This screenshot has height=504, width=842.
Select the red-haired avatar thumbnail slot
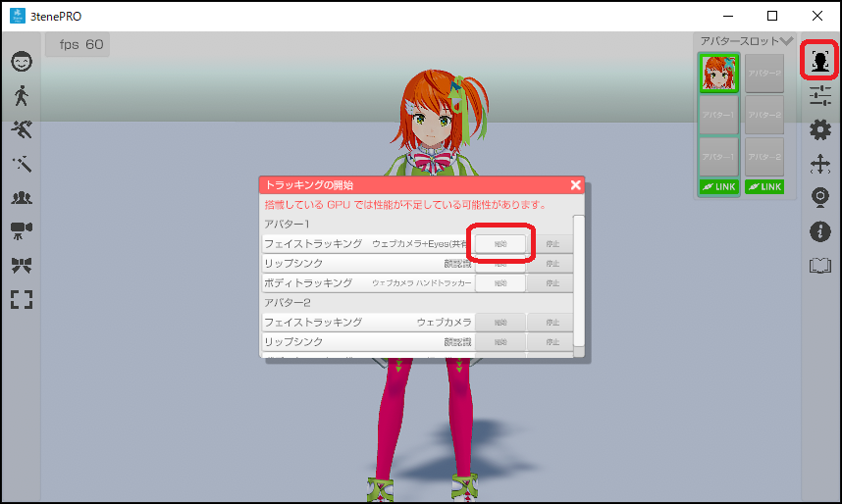tap(718, 73)
